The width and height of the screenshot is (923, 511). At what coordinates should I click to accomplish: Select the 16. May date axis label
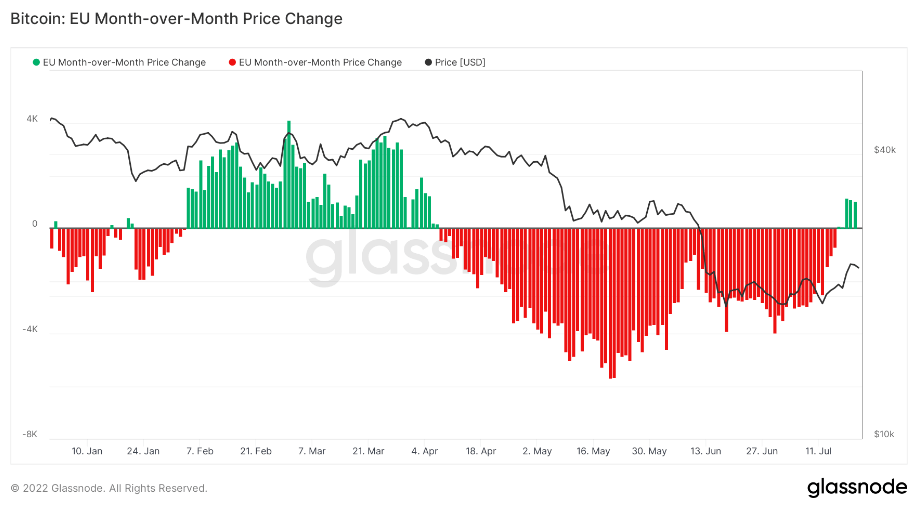click(x=593, y=451)
